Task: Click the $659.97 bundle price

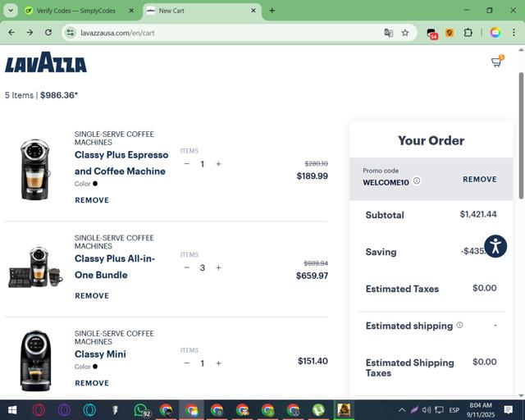Action: point(312,276)
